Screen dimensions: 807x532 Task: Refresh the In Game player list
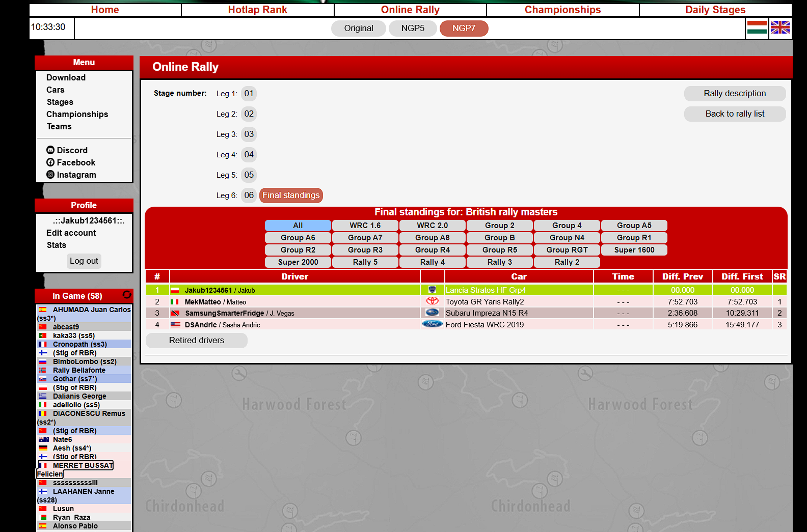[127, 295]
